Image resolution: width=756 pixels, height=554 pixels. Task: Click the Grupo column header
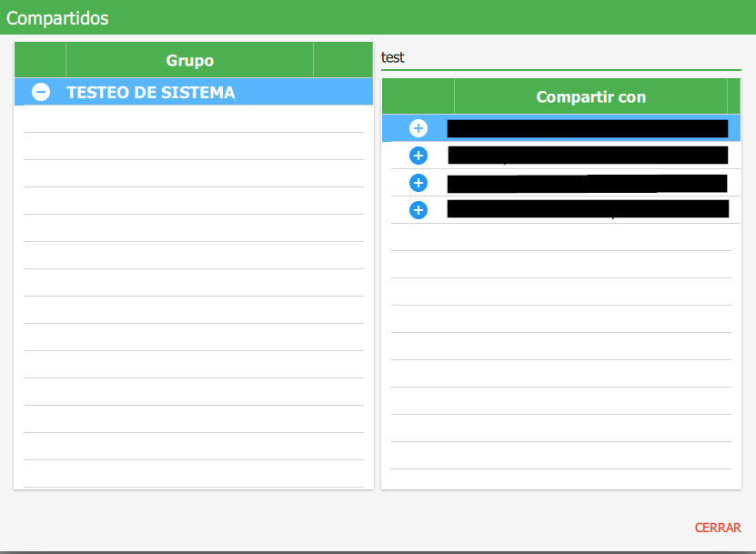188,60
